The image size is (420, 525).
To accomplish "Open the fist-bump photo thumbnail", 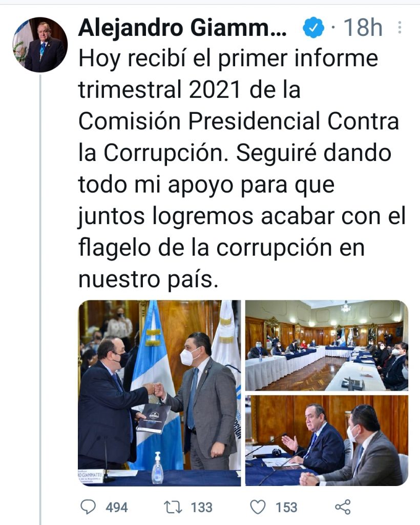I will pos(159,393).
